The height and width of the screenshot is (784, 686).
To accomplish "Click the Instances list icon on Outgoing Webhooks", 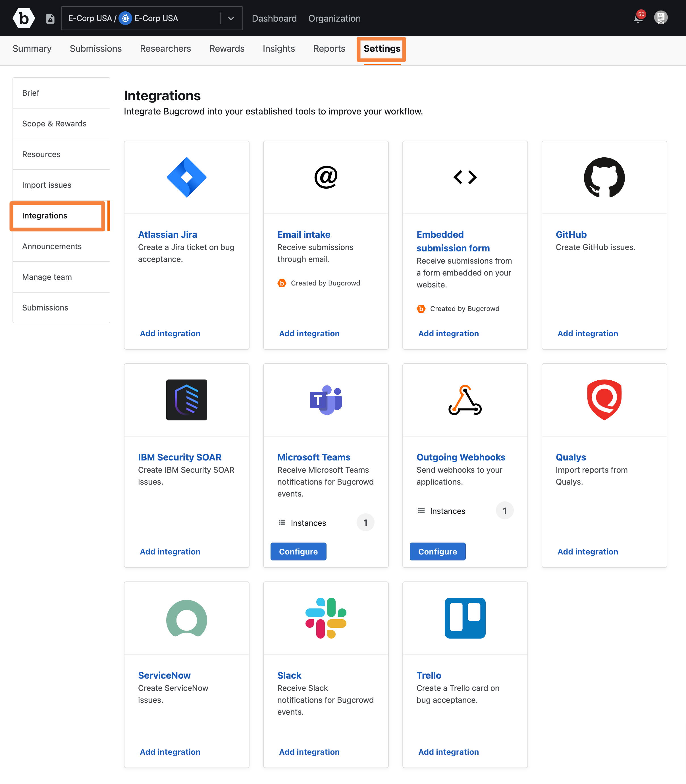I will tap(421, 510).
